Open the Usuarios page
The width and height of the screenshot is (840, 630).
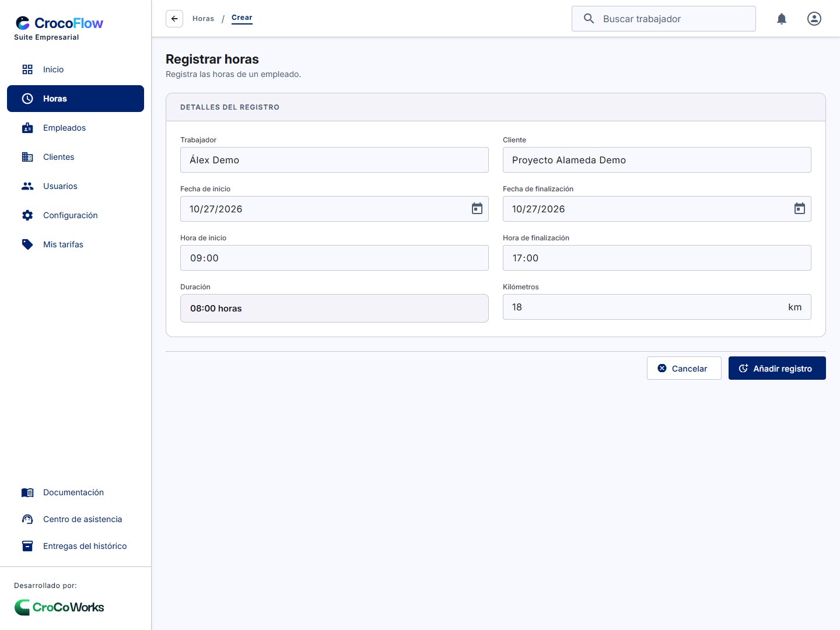click(75, 186)
